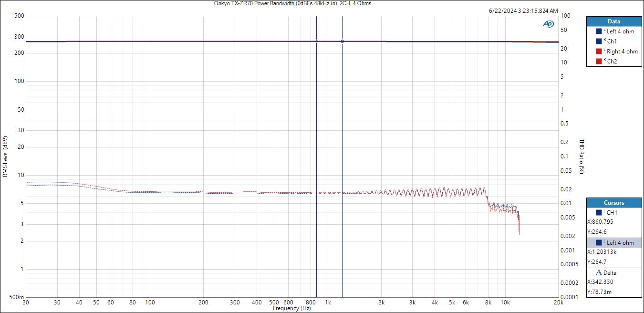
Task: Click blue square beside highlighted Left 4 ohm cursor
Action: (x=599, y=243)
